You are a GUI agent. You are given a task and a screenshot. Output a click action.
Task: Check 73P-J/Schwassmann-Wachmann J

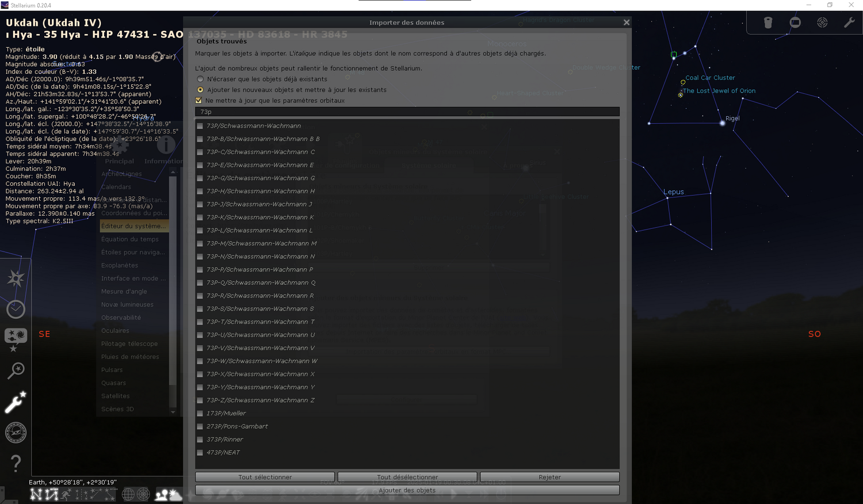coord(200,204)
